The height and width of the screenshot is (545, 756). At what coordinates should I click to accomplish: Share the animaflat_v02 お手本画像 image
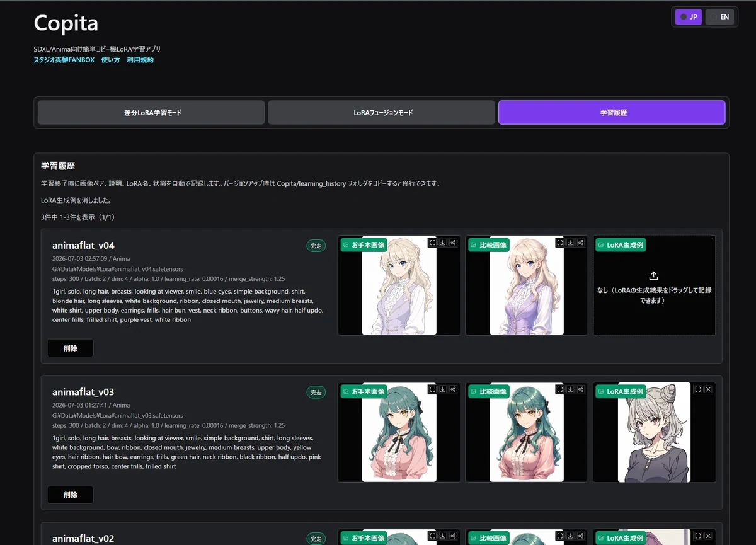point(453,536)
